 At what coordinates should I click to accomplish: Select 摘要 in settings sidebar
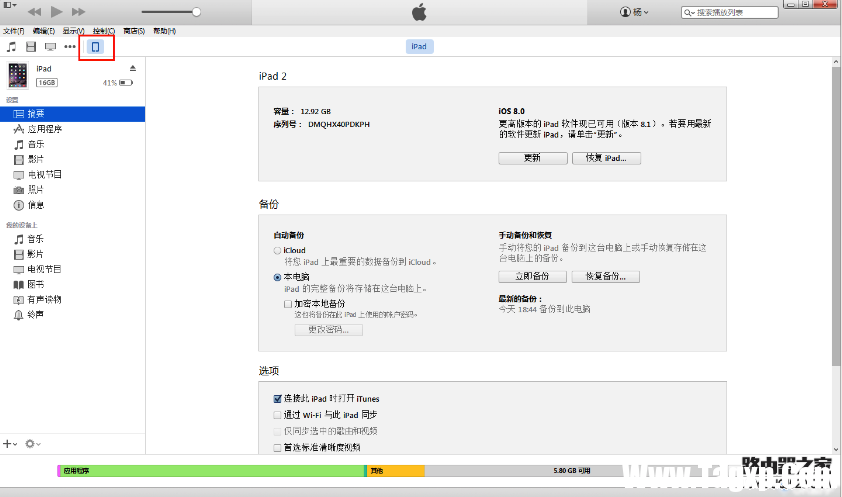tap(72, 114)
